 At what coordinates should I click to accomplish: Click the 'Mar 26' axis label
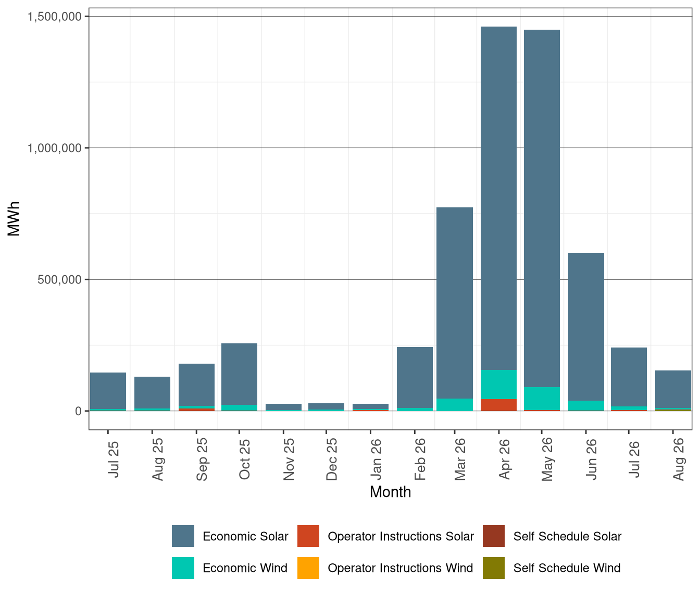460,458
